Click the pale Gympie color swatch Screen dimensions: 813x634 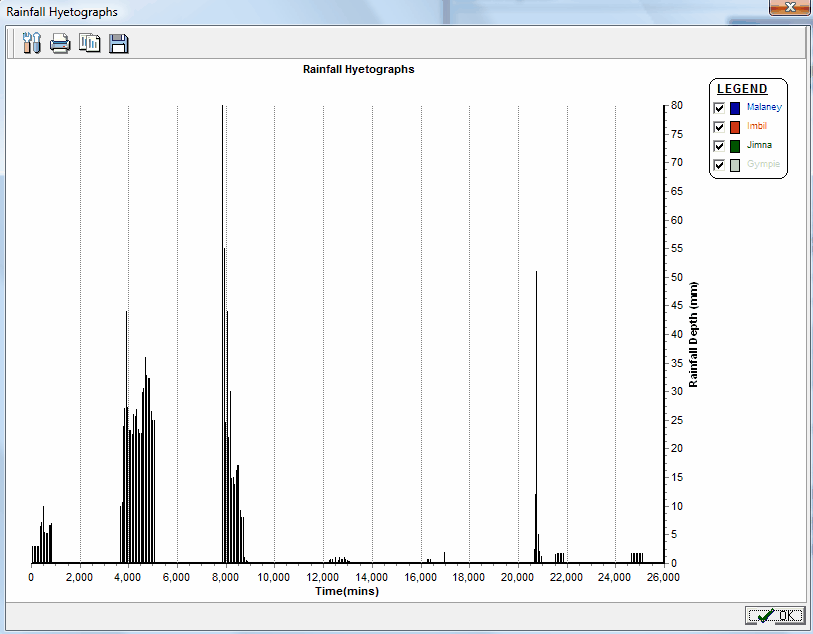pos(735,165)
